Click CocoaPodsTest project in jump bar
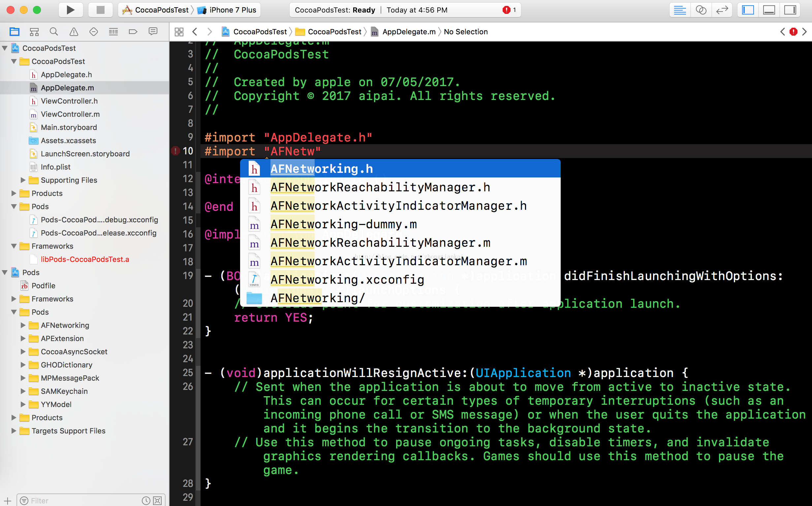Screen dimensions: 812x506 pos(254,32)
